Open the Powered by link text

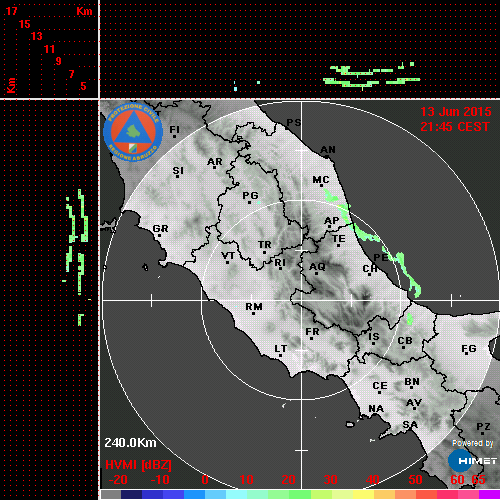pos(473,443)
